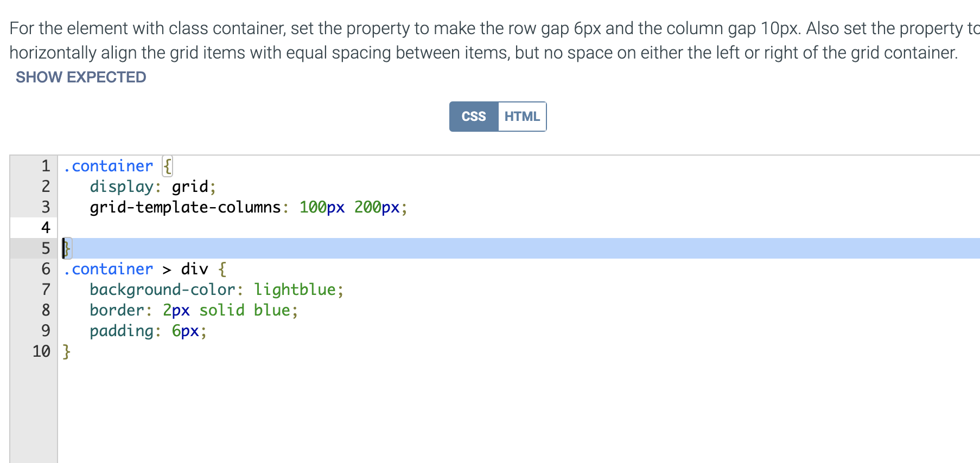Image resolution: width=980 pixels, height=463 pixels.
Task: Click the border property on line 8
Action: point(117,310)
